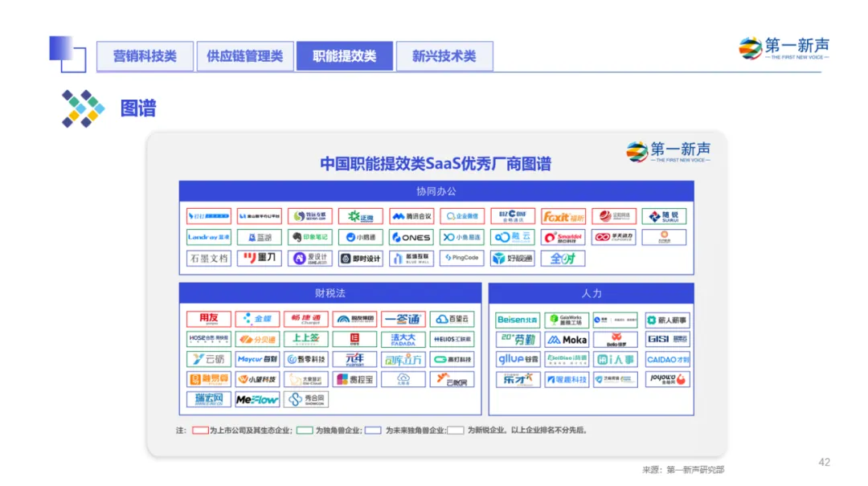
Task: Click the 腾讯会议 logo
Action: tap(411, 216)
